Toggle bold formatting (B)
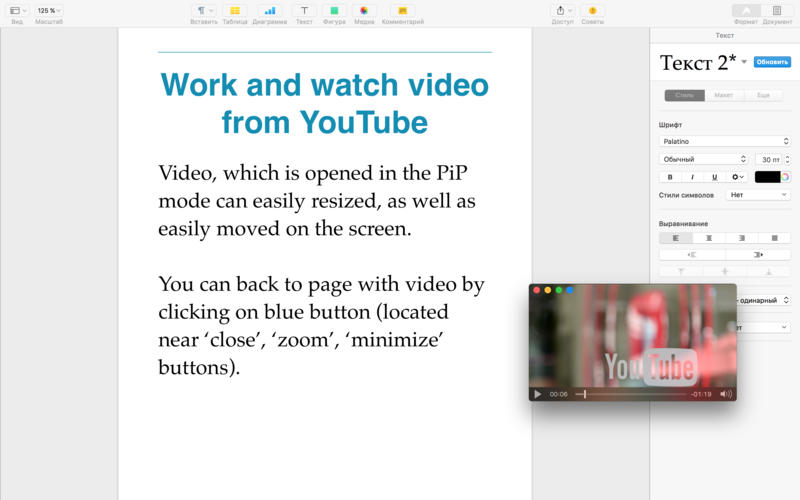 pos(670,177)
